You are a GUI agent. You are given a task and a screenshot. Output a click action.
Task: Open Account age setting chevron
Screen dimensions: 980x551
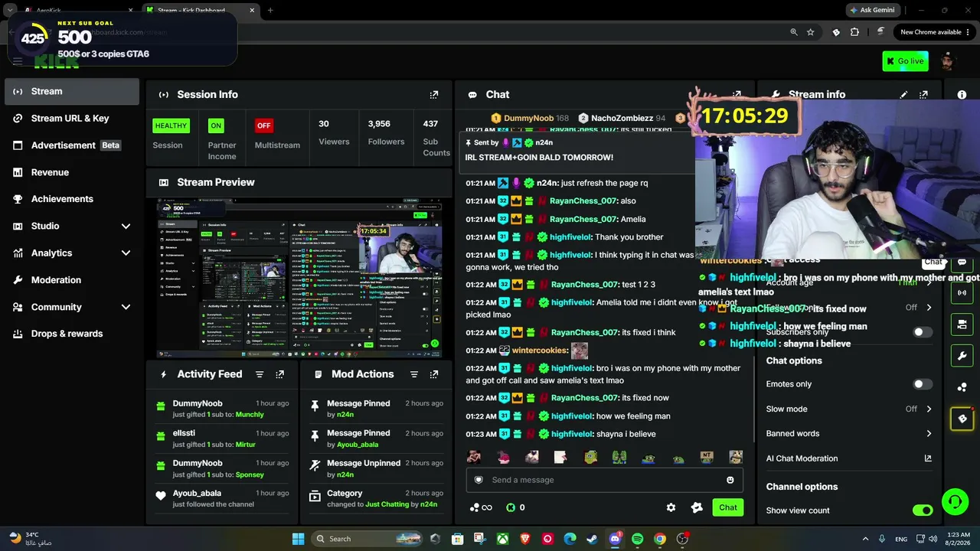point(929,282)
